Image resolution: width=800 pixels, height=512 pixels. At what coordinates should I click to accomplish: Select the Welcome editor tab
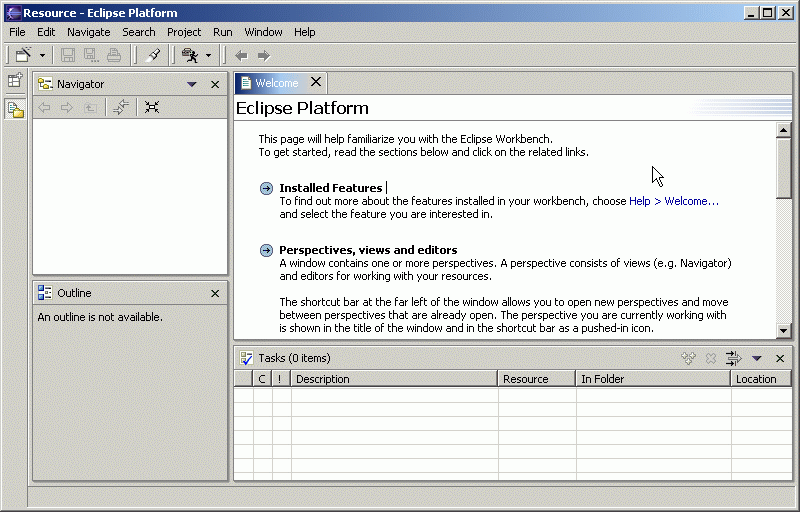(x=275, y=83)
